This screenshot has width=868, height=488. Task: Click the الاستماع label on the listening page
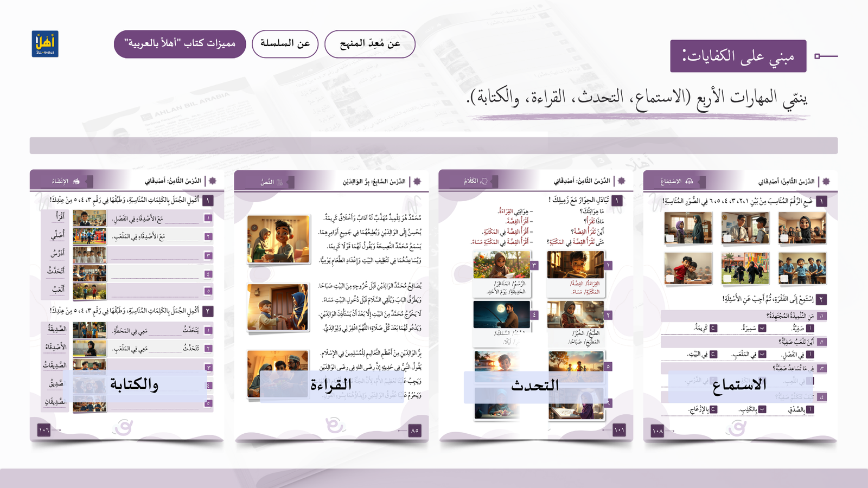(x=739, y=384)
